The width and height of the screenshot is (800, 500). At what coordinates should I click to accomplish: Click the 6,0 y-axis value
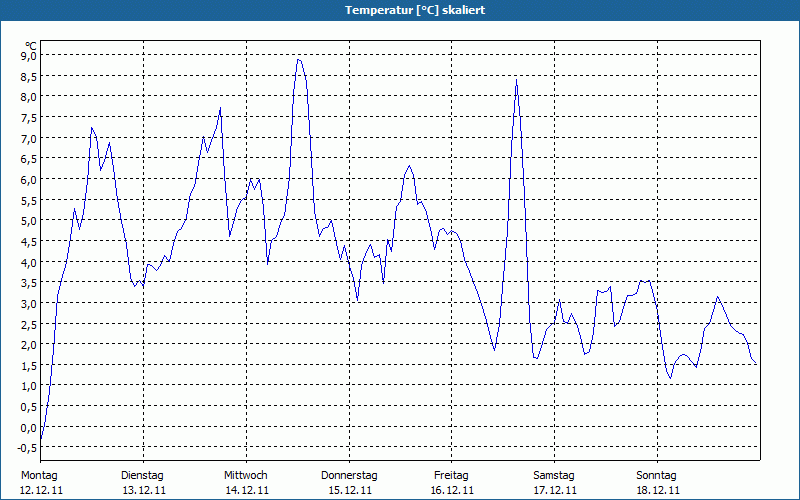28,179
